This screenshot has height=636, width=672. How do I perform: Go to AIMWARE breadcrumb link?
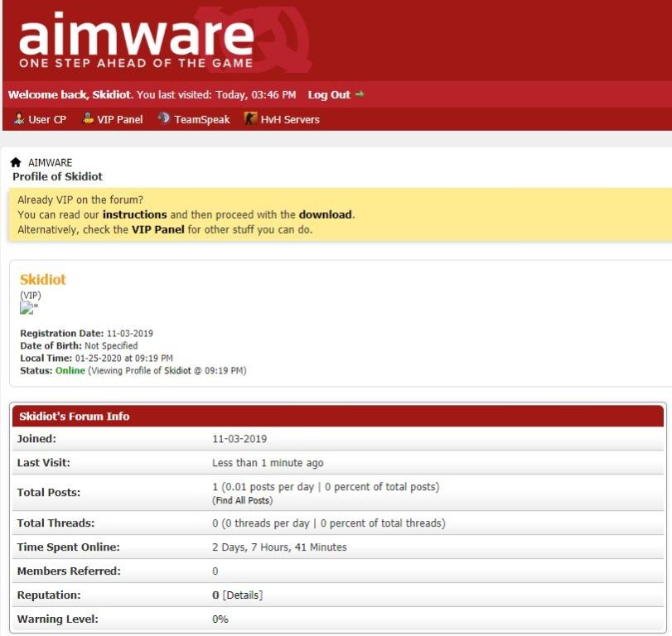[x=50, y=163]
